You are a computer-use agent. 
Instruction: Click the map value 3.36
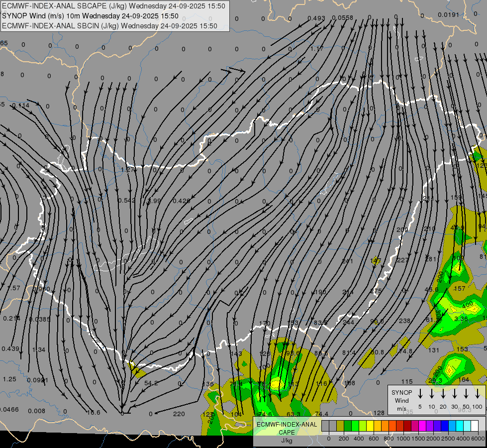point(461,319)
